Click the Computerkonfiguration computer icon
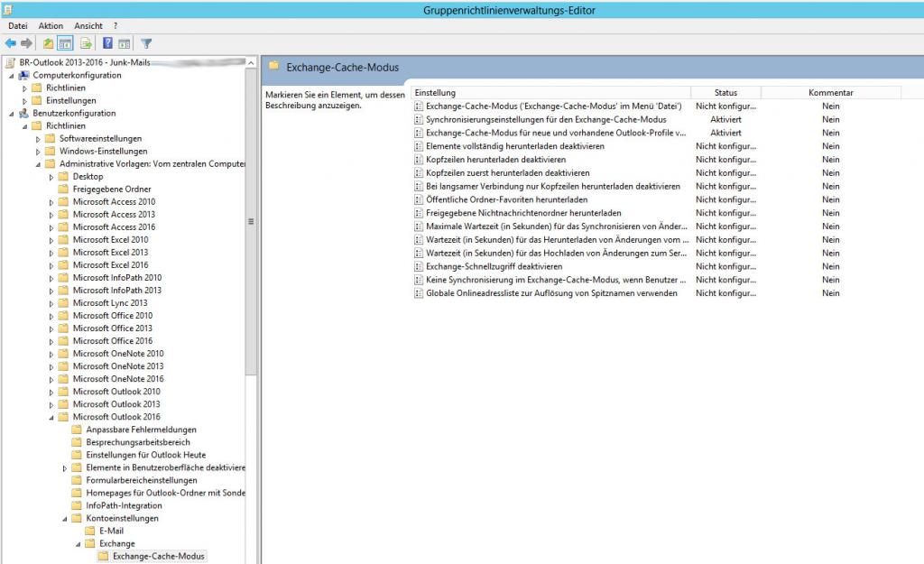 23,76
